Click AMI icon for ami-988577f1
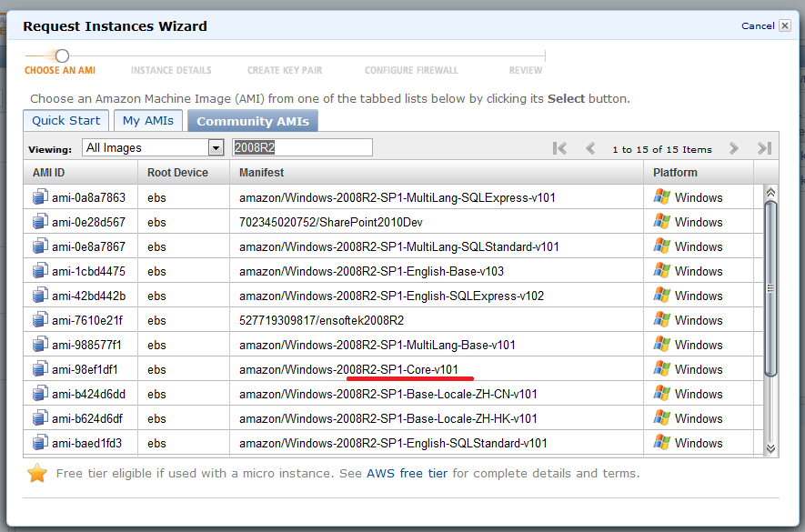Viewport: 805px width, 532px height. point(41,345)
